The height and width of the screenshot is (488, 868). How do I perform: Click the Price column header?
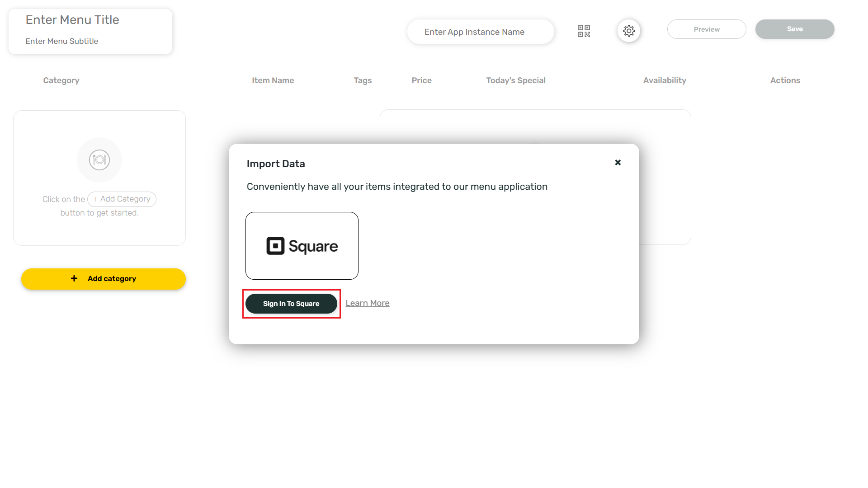(x=421, y=80)
